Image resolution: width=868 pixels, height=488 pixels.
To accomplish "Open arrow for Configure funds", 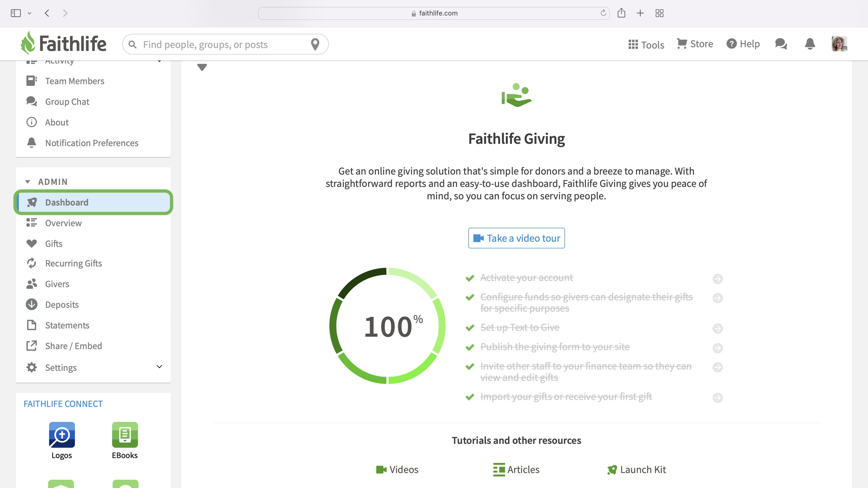I will (x=717, y=298).
